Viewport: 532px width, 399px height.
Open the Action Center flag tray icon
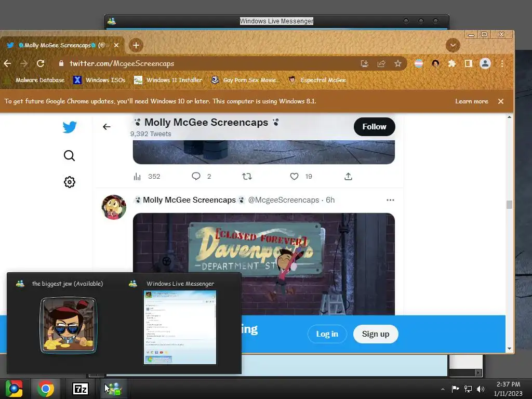pos(455,389)
